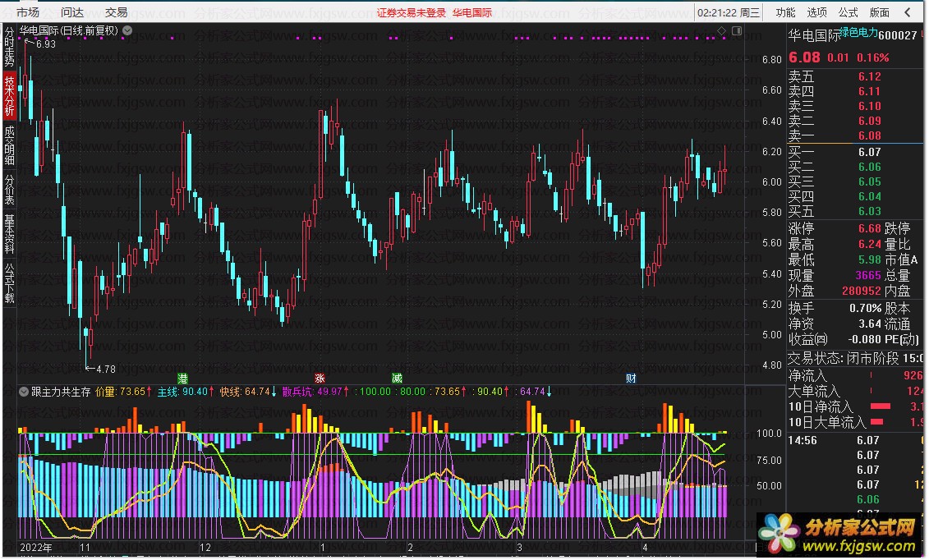The height and width of the screenshot is (560, 929).
Task: Click the 2022年 label on time axis
Action: click(x=35, y=548)
